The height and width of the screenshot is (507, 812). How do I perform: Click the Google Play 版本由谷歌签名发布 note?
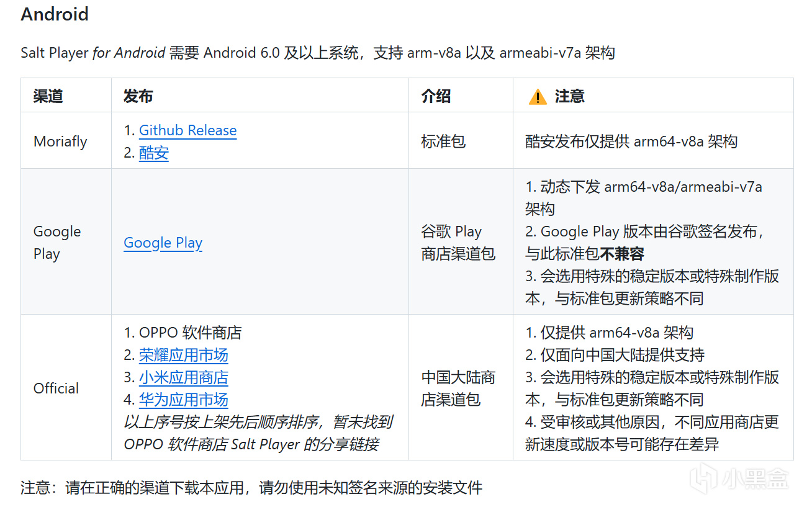pyautogui.click(x=646, y=243)
